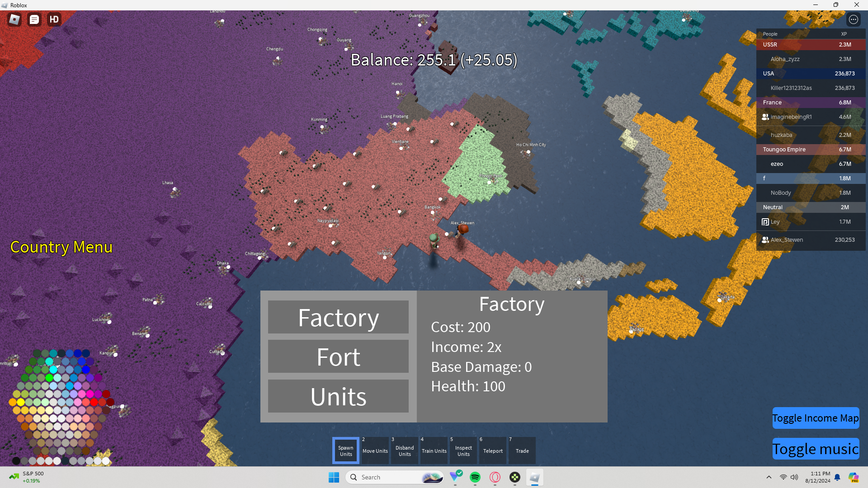
Task: Open the Roblox chat icon
Action: pos(34,19)
